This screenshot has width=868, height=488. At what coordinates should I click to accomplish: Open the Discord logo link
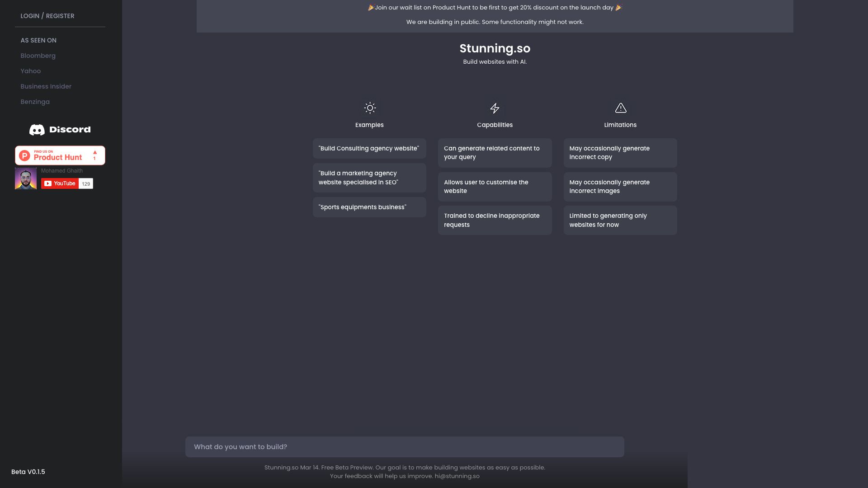[x=60, y=130]
